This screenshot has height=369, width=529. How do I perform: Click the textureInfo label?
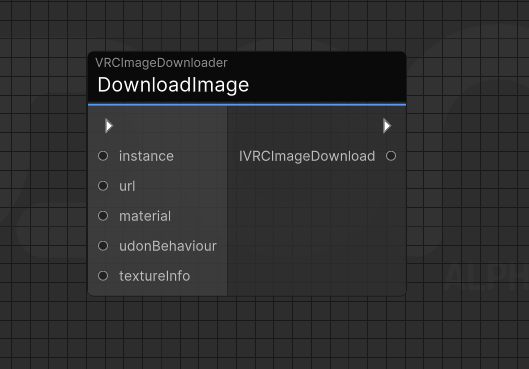[155, 276]
